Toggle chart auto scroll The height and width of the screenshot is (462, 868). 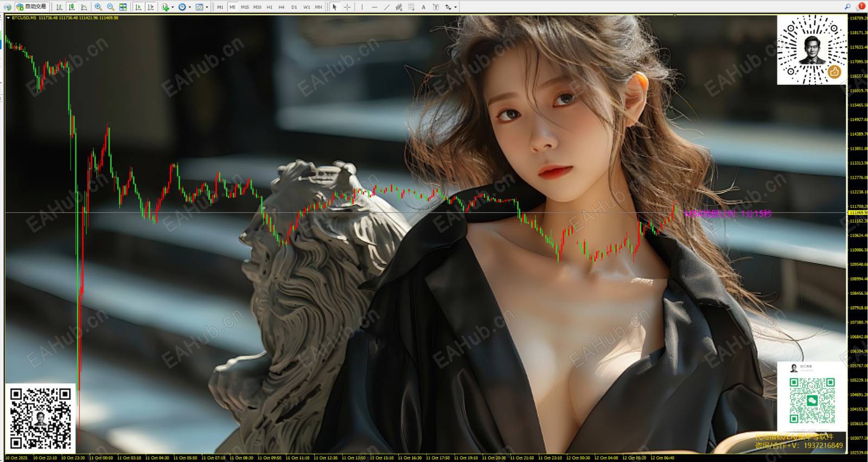pyautogui.click(x=138, y=7)
